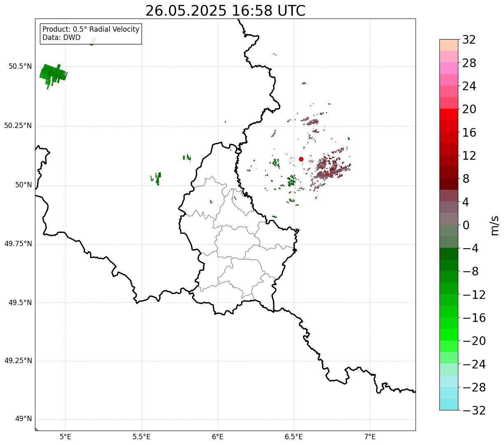Click the colorbar tick label 16
Image resolution: width=504 pixels, height=445 pixels.
pos(469,133)
